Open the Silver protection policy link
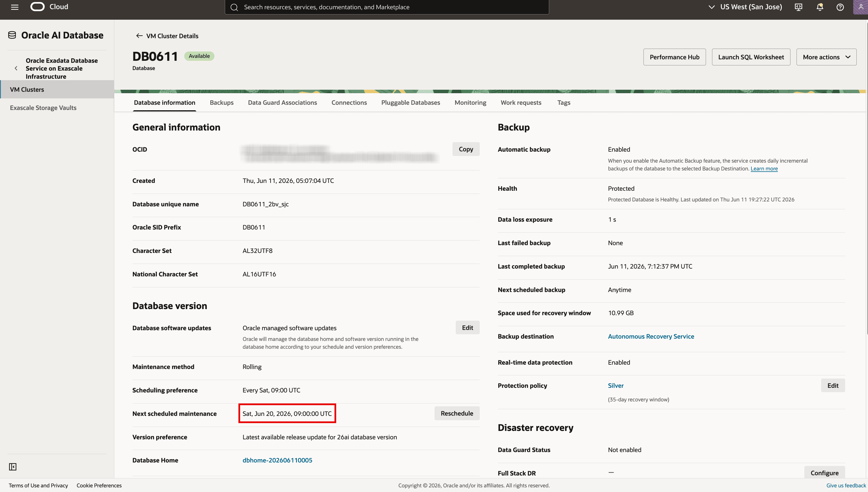This screenshot has height=492, width=868. click(x=616, y=385)
